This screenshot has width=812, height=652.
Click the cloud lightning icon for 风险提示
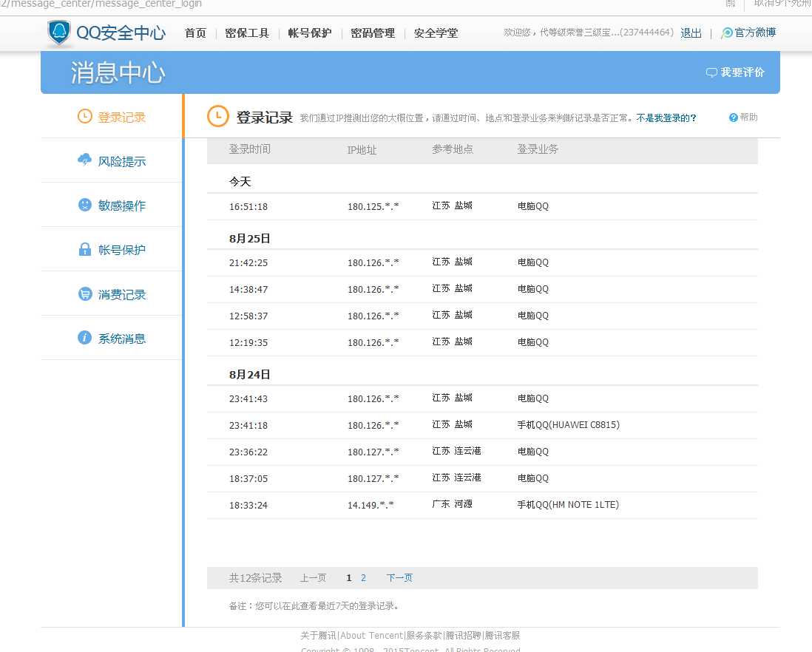tap(84, 160)
